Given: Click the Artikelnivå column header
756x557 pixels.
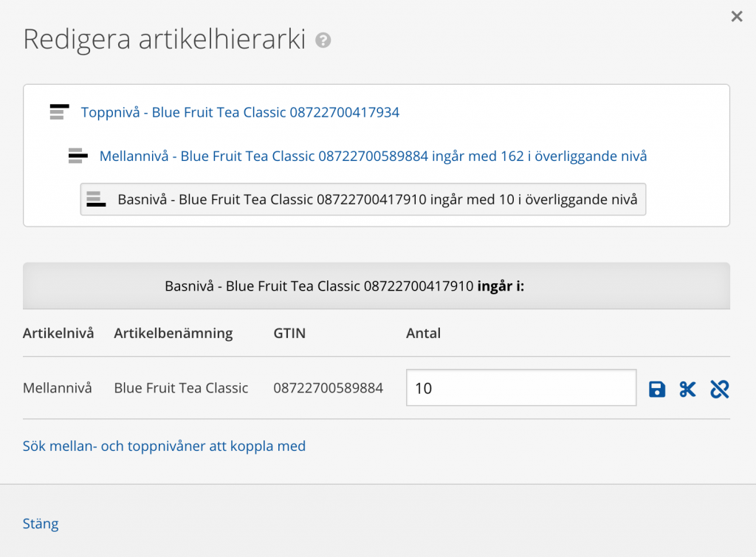Looking at the screenshot, I should 58,333.
